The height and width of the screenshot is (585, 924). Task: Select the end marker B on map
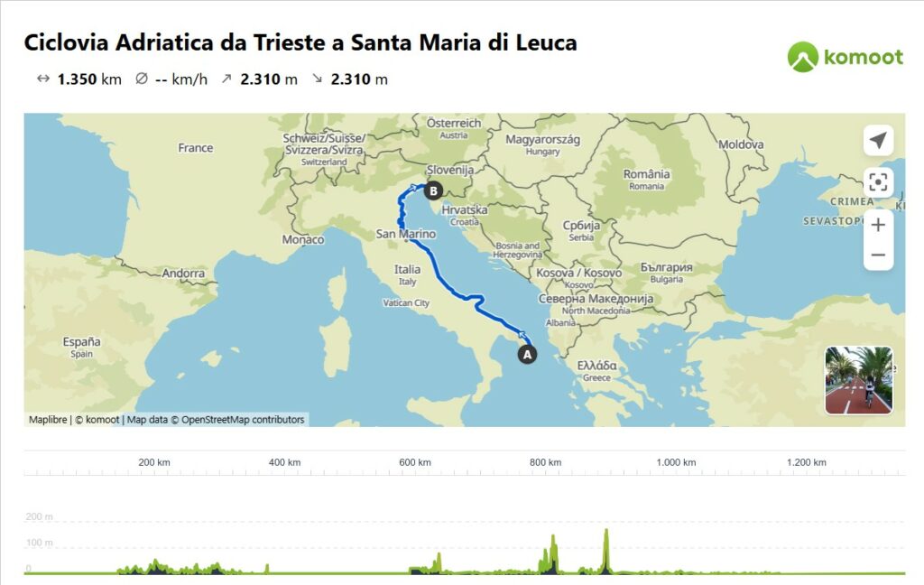tap(433, 190)
